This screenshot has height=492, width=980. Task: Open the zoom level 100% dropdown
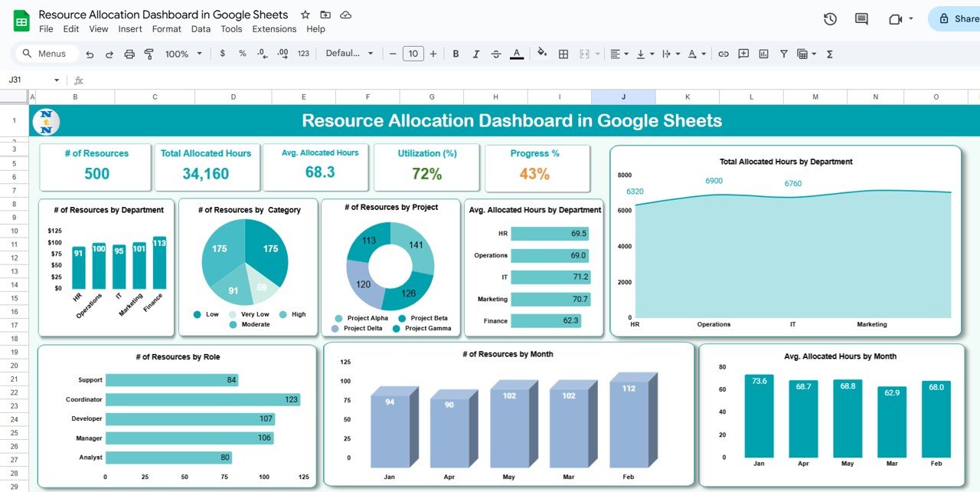pyautogui.click(x=184, y=54)
